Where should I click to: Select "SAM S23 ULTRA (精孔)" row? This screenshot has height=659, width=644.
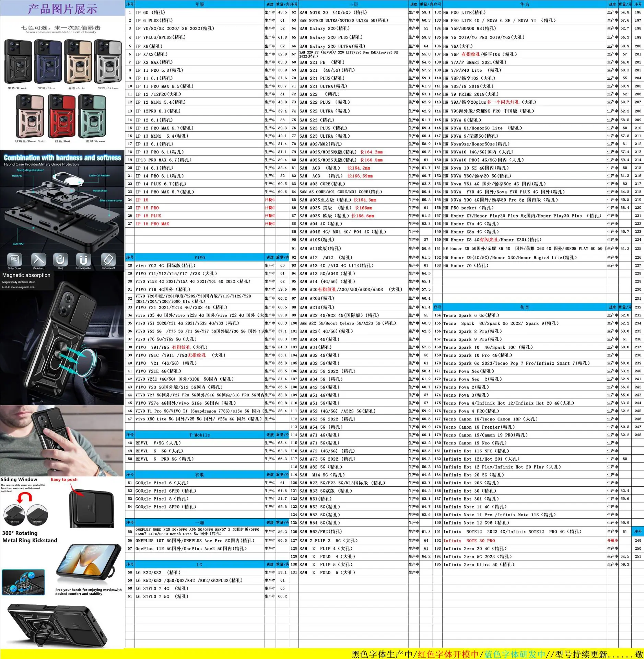point(353,136)
